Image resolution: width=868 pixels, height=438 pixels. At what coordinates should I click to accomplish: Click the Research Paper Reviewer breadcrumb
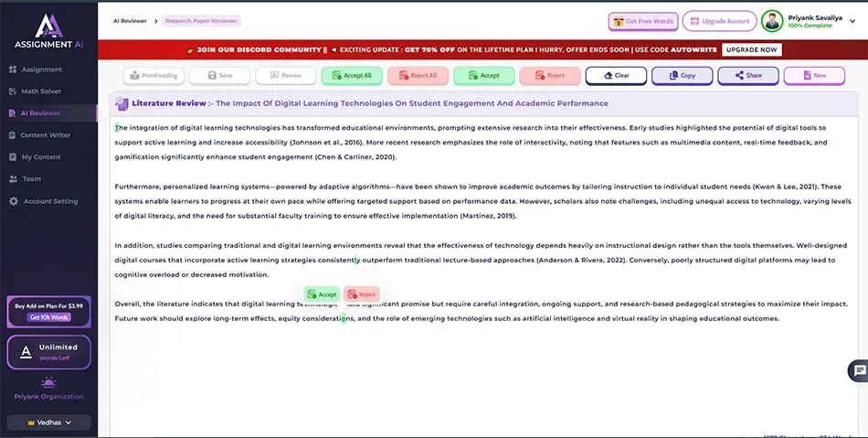[202, 21]
